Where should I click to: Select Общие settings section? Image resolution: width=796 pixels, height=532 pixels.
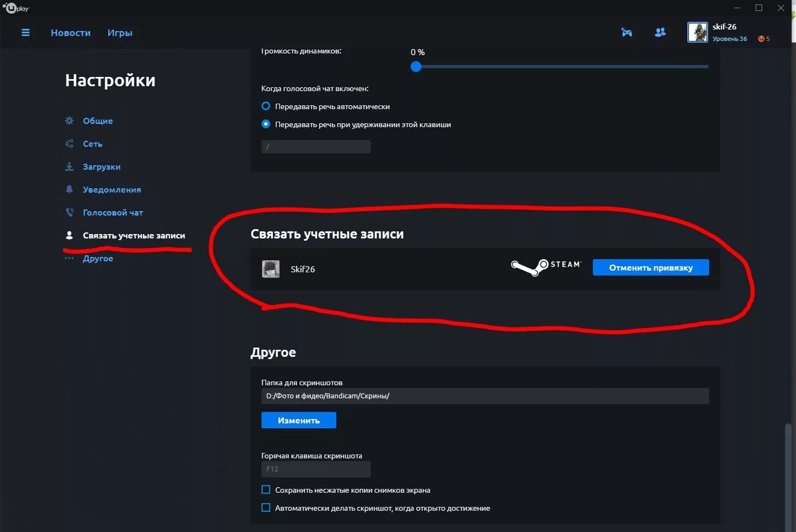click(x=98, y=121)
